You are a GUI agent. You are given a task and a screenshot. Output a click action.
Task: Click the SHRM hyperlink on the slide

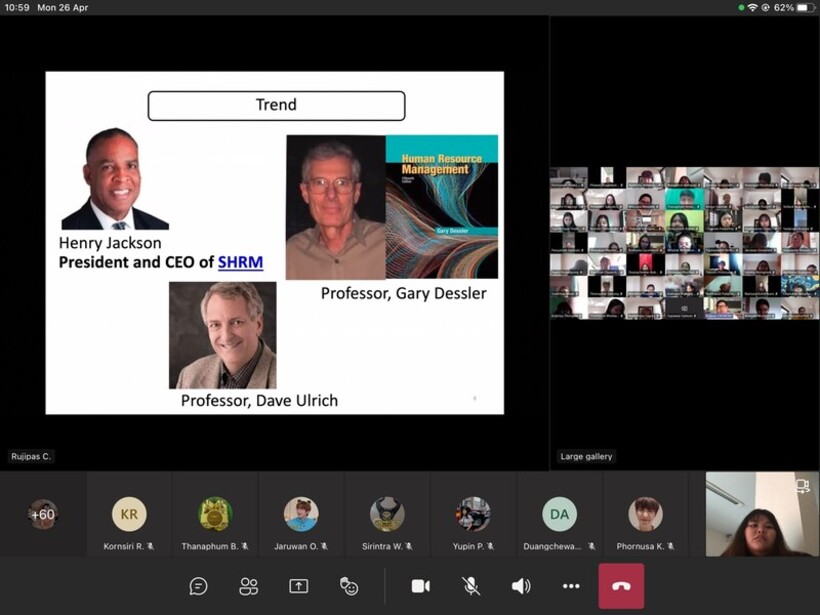click(240, 263)
